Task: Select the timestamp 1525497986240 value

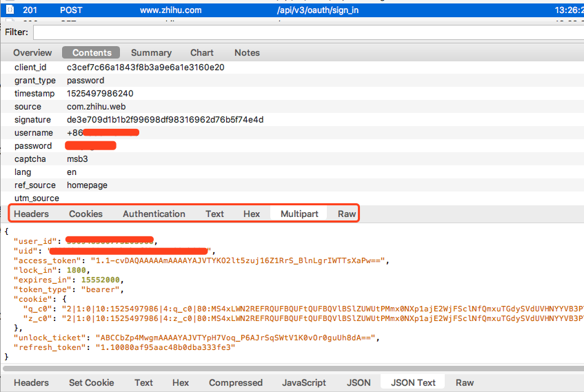Action: [100, 94]
